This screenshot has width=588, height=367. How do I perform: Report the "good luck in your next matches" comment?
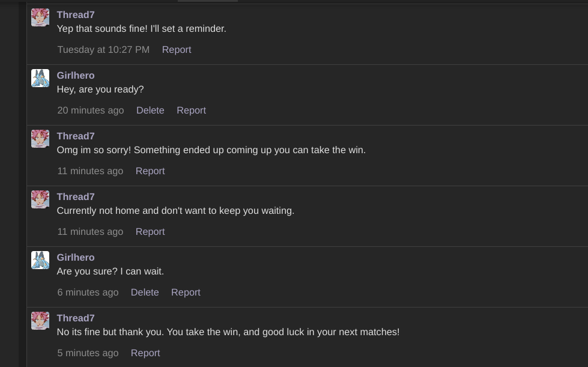pos(145,353)
